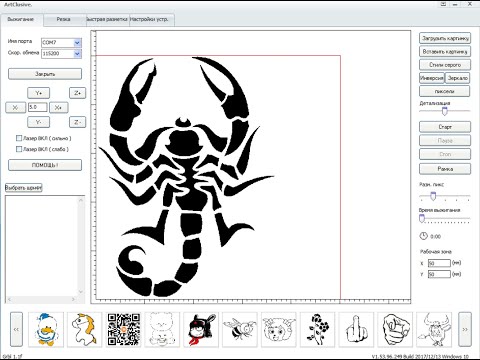This screenshot has width=480, height=360.
Task: Select the QR code thumbnail
Action: click(124, 329)
